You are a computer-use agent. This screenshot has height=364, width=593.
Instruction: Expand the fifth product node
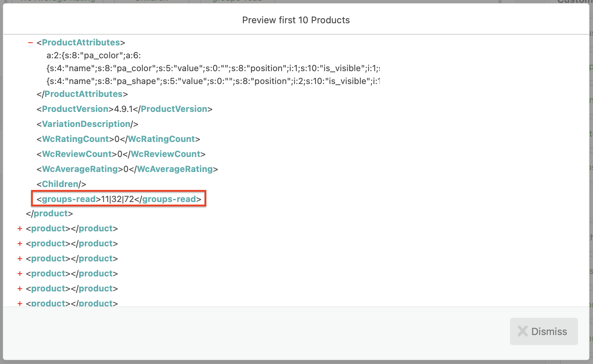click(x=19, y=273)
